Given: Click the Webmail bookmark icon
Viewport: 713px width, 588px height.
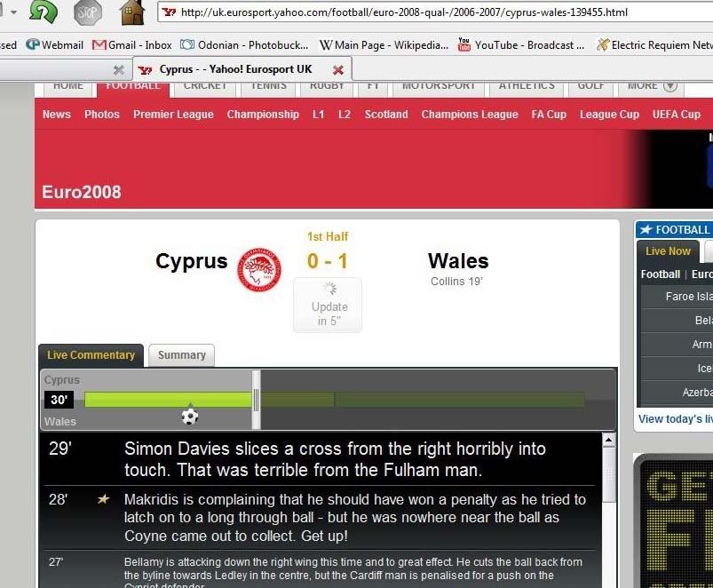Looking at the screenshot, I should (33, 44).
